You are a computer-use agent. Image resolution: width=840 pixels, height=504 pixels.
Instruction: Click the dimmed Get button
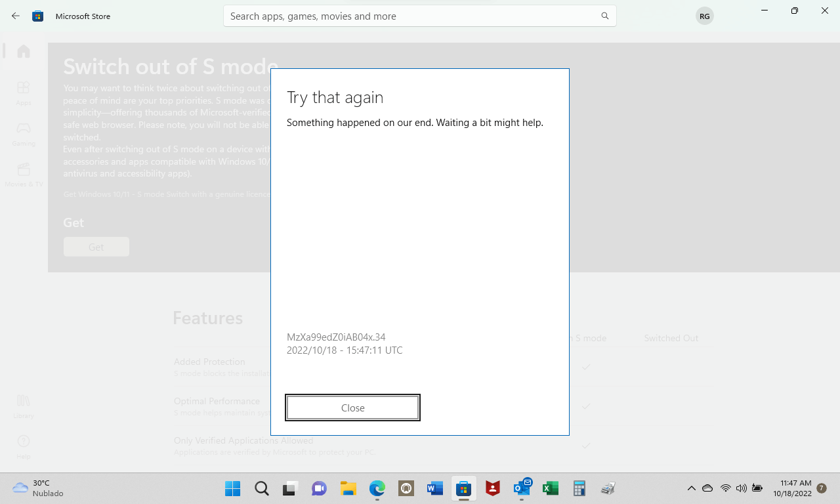click(96, 247)
